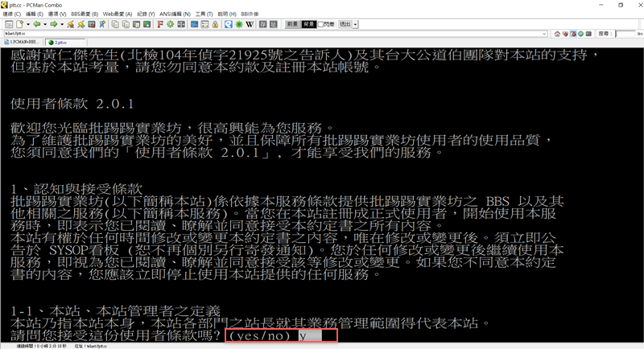Open font settings with red F icon

[x=160, y=24]
